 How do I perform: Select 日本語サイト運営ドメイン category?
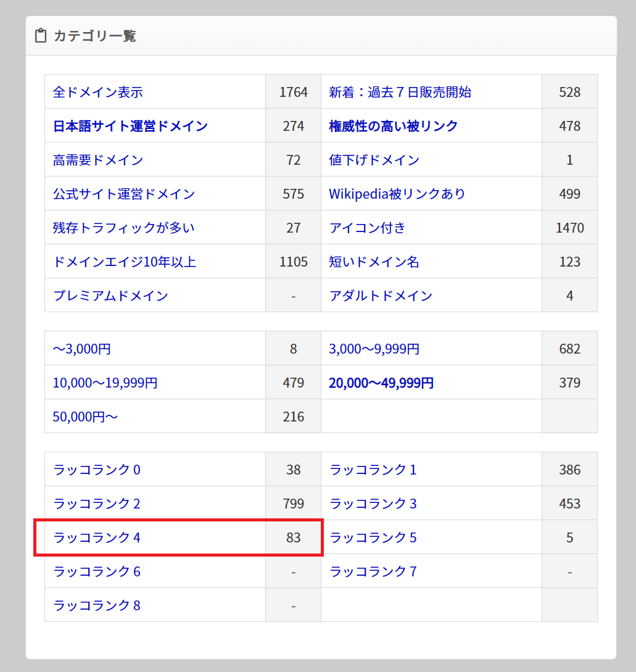[x=130, y=126]
